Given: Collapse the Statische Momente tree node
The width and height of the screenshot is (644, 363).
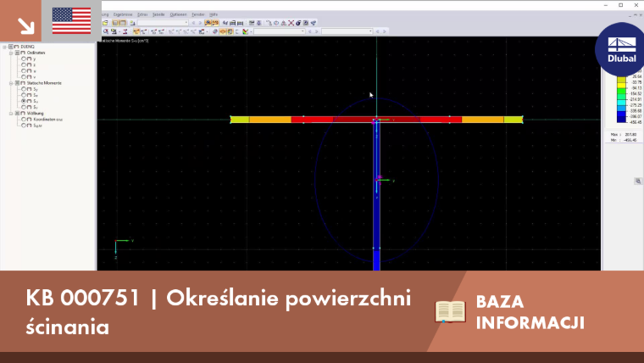Looking at the screenshot, I should point(11,83).
